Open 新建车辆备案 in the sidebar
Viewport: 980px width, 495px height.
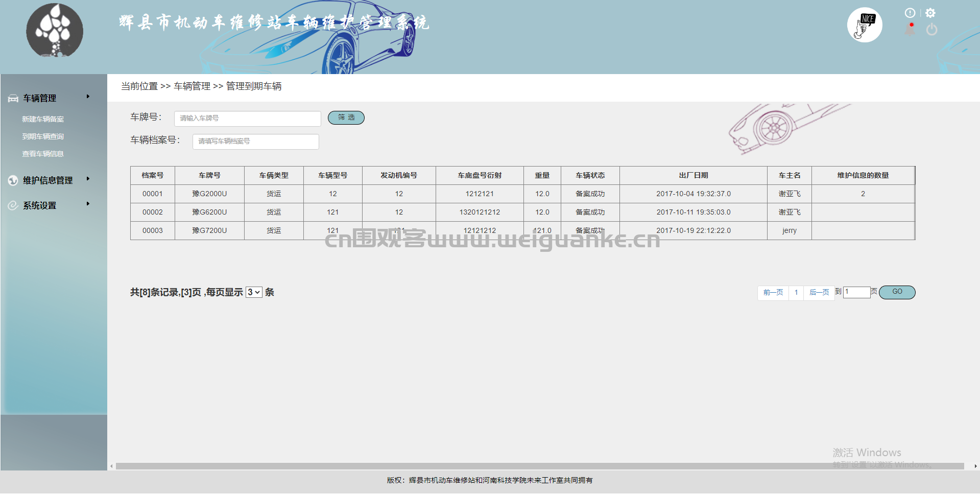pyautogui.click(x=43, y=119)
